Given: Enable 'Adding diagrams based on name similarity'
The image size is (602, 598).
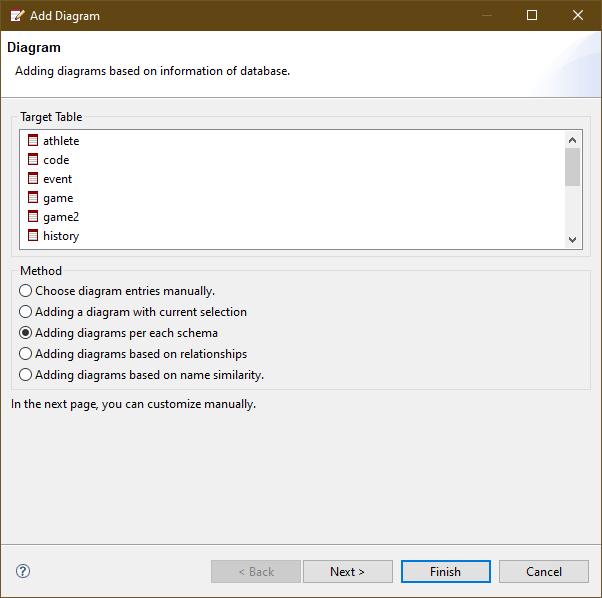Looking at the screenshot, I should pos(26,375).
